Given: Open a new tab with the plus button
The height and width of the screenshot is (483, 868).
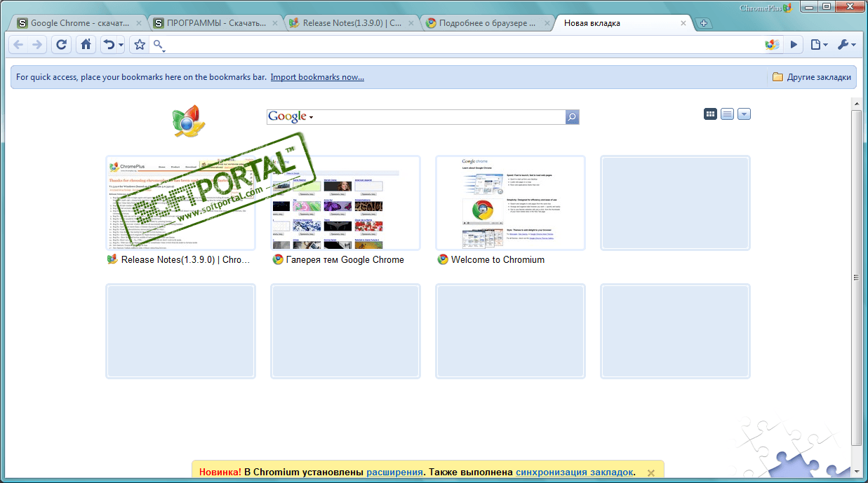Looking at the screenshot, I should pos(704,23).
